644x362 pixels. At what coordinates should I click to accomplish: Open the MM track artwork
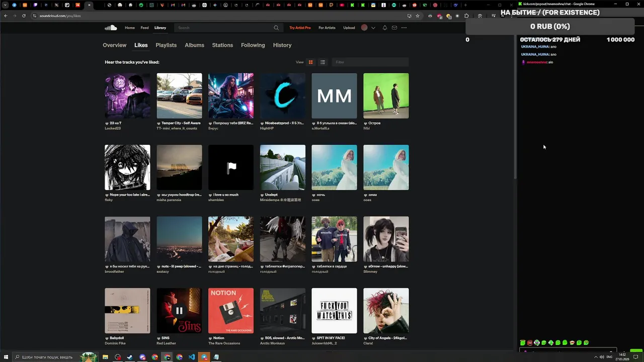(x=334, y=96)
